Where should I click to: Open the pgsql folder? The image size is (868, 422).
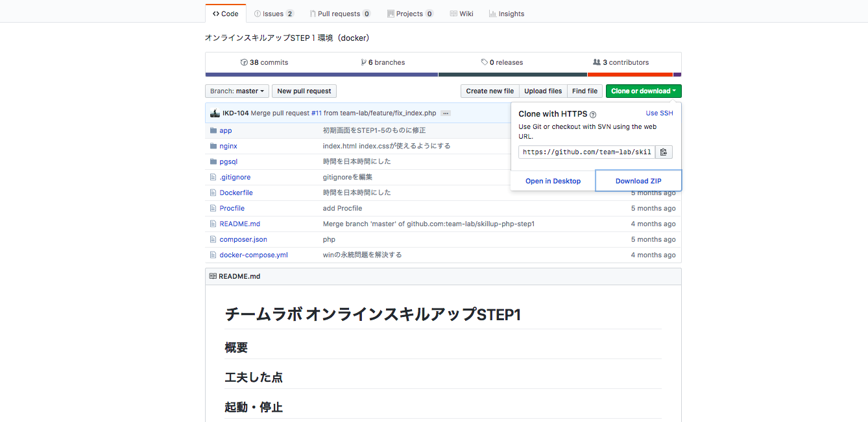[x=228, y=161]
